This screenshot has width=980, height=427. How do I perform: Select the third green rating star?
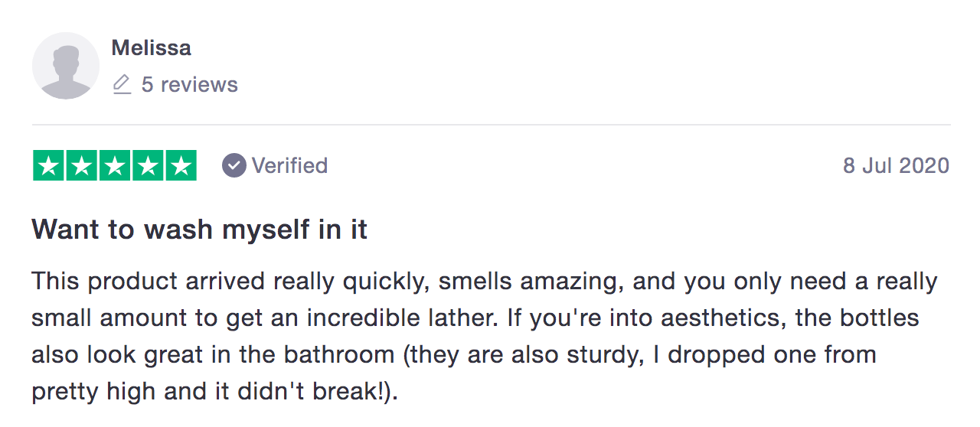(x=115, y=166)
